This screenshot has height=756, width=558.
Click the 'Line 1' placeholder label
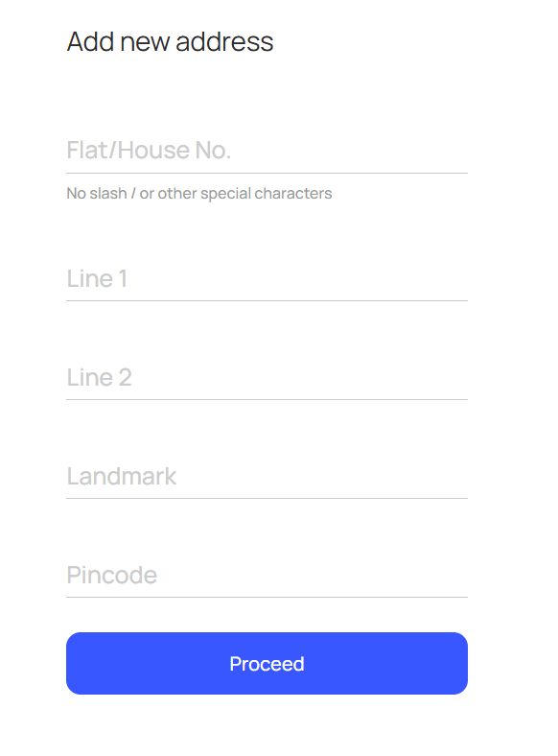pyautogui.click(x=97, y=278)
